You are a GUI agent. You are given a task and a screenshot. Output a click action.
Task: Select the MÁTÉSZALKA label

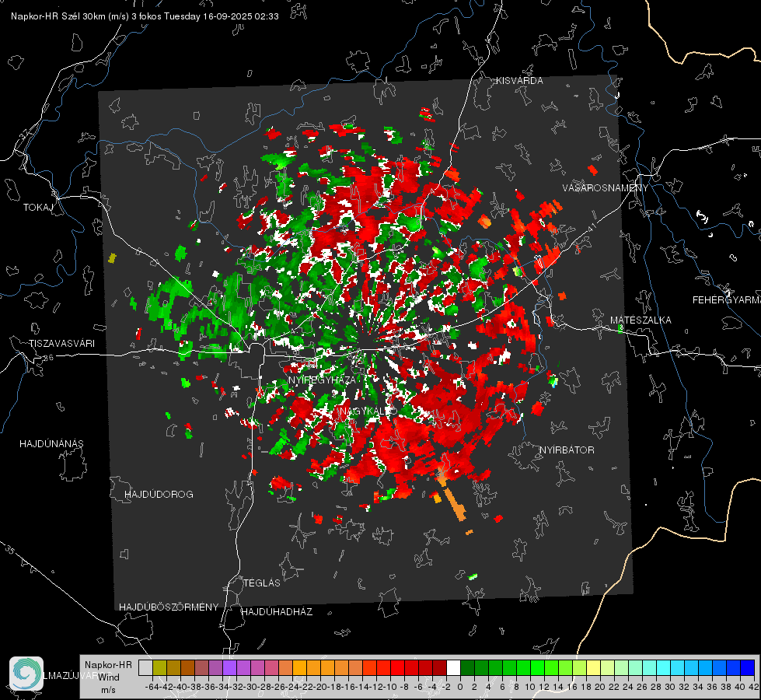click(641, 320)
